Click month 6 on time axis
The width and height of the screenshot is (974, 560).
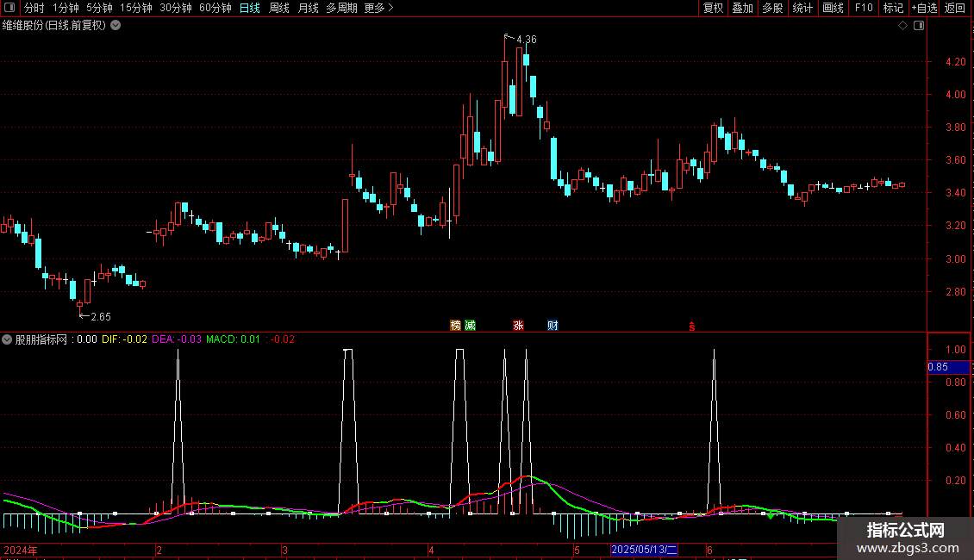[709, 550]
